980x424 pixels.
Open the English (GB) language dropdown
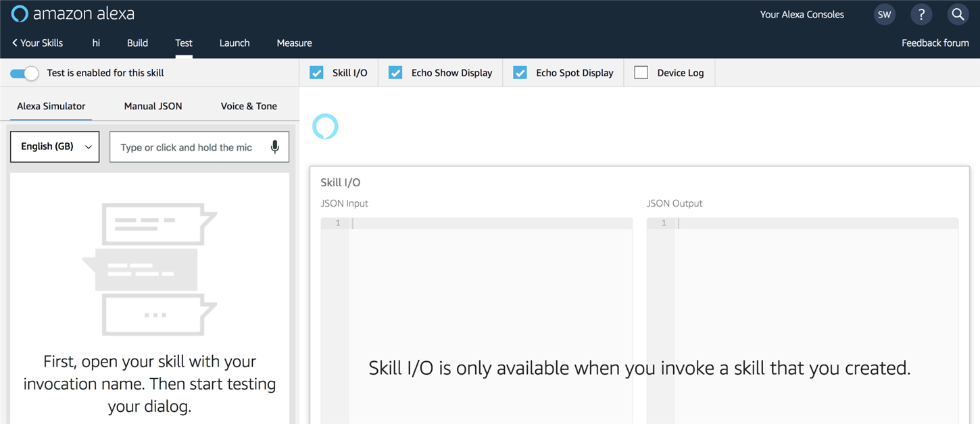(55, 147)
